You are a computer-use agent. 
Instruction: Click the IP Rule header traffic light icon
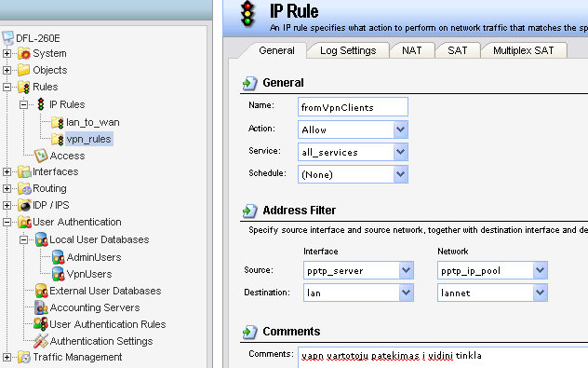click(x=247, y=14)
